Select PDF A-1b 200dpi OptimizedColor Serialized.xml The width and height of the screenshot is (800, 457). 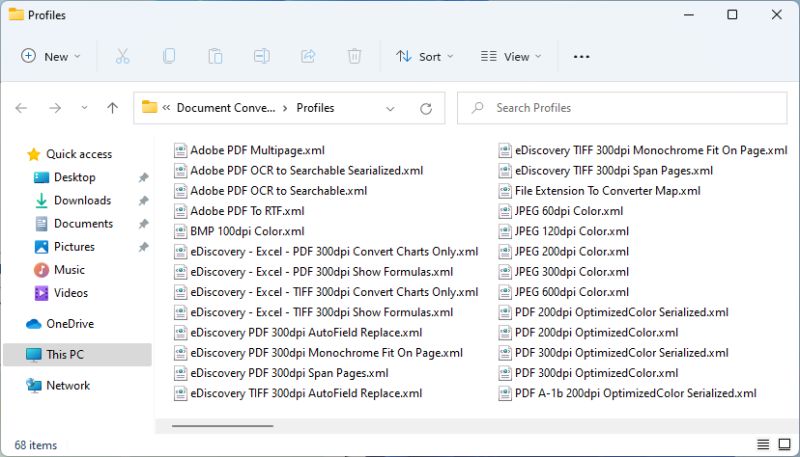point(636,393)
